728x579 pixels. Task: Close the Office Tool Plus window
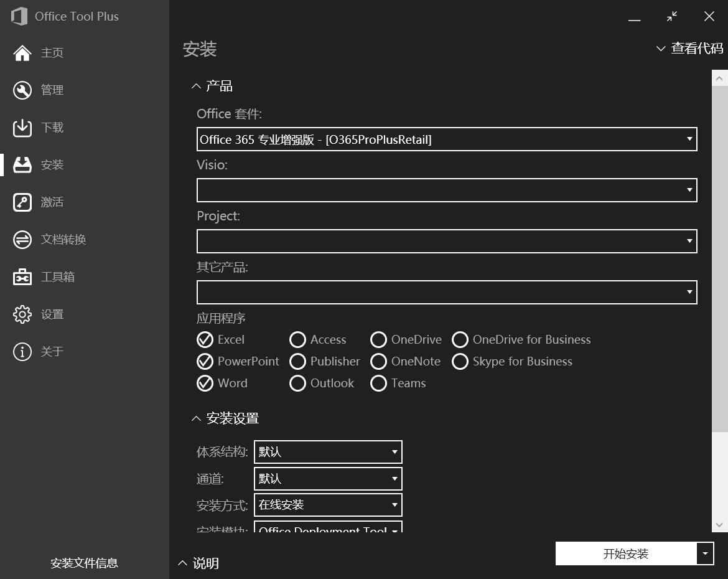(709, 17)
